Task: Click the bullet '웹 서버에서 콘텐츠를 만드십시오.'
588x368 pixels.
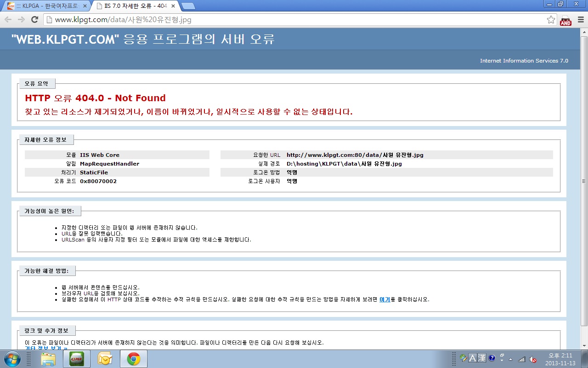Action: click(101, 287)
